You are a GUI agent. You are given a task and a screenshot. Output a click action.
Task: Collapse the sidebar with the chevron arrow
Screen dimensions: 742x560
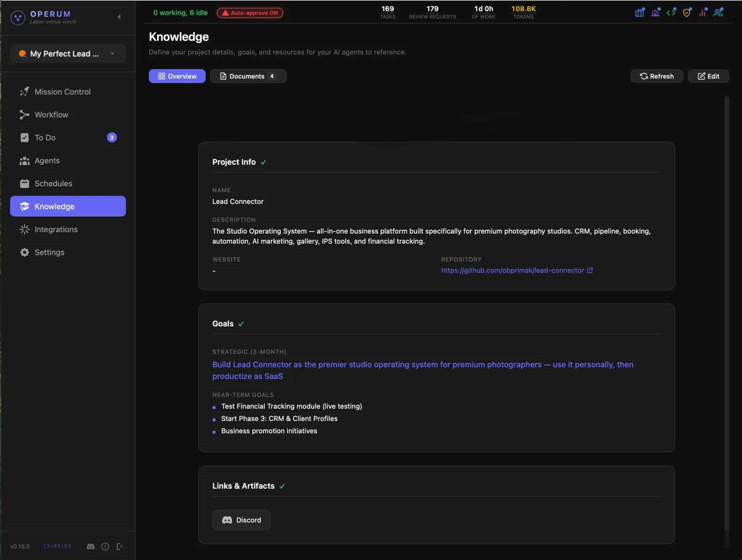point(119,17)
